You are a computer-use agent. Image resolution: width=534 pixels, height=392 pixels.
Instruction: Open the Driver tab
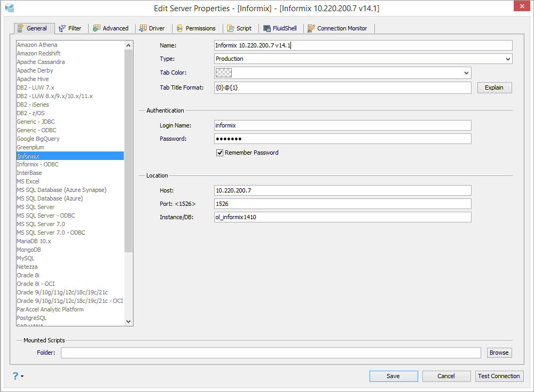pos(152,29)
